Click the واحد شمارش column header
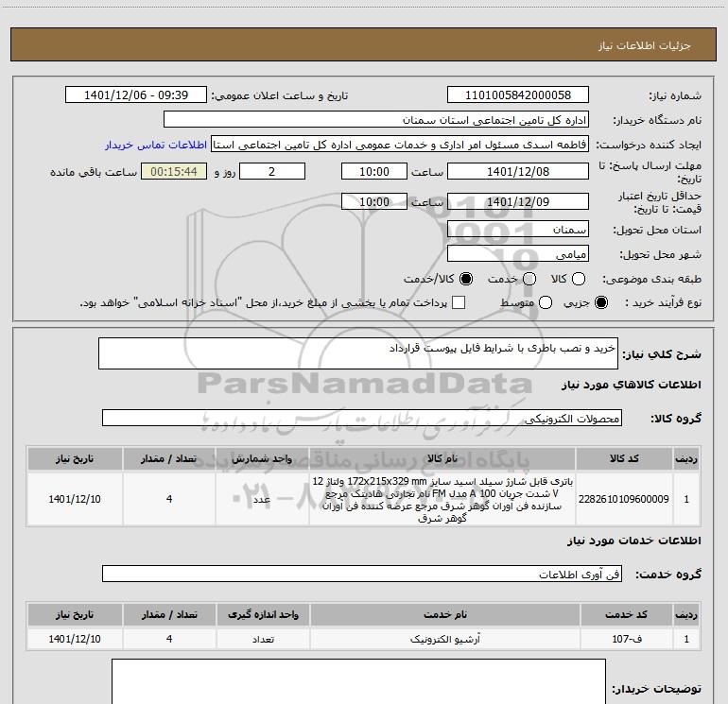This screenshot has width=728, height=704. point(262,458)
